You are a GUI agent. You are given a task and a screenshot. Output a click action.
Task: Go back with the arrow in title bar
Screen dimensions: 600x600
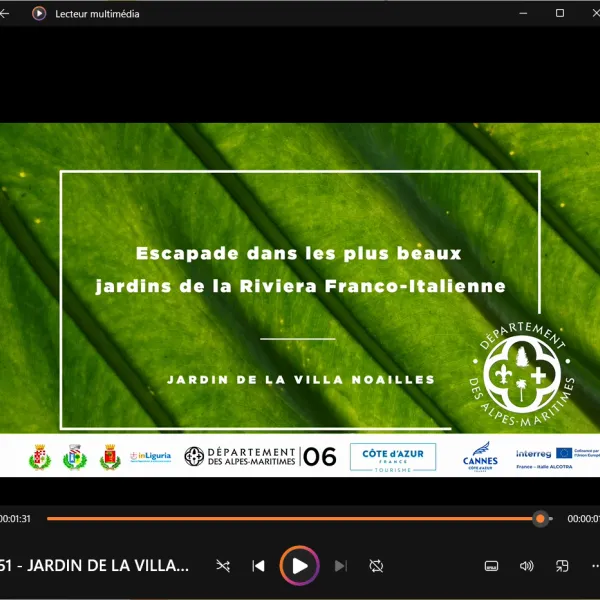tap(4, 14)
